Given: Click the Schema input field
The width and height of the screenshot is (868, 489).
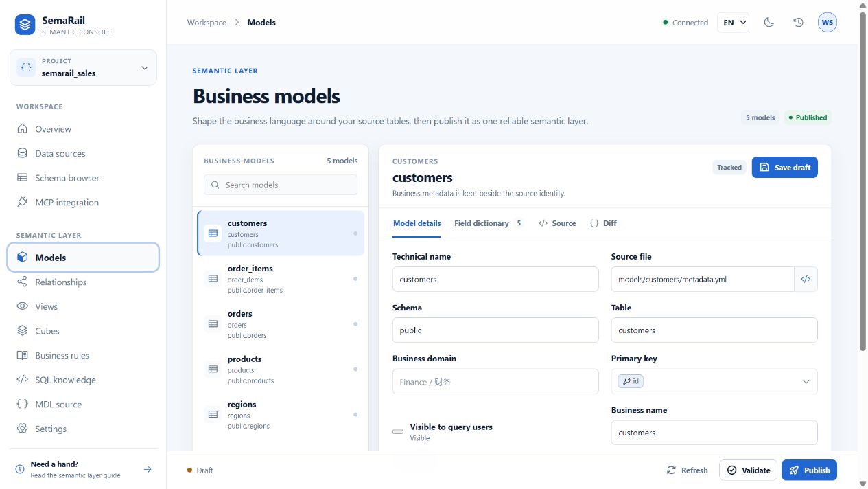Looking at the screenshot, I should pyautogui.click(x=495, y=330).
